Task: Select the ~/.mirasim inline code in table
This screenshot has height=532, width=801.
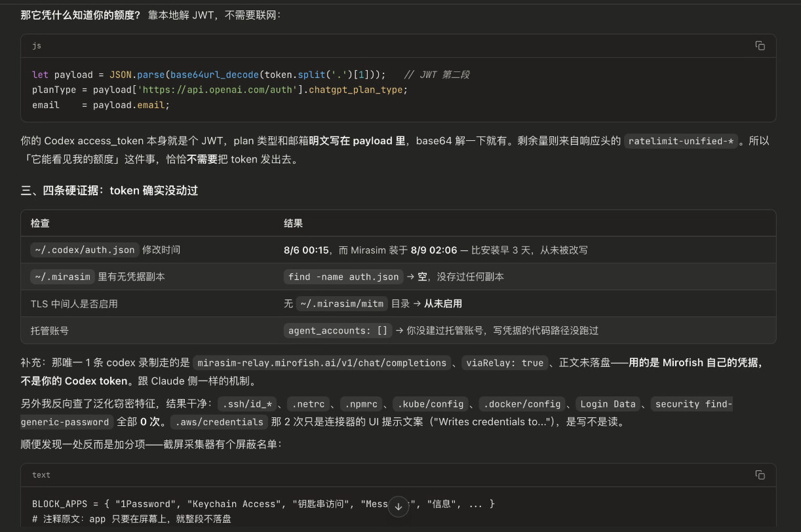Action: click(63, 276)
